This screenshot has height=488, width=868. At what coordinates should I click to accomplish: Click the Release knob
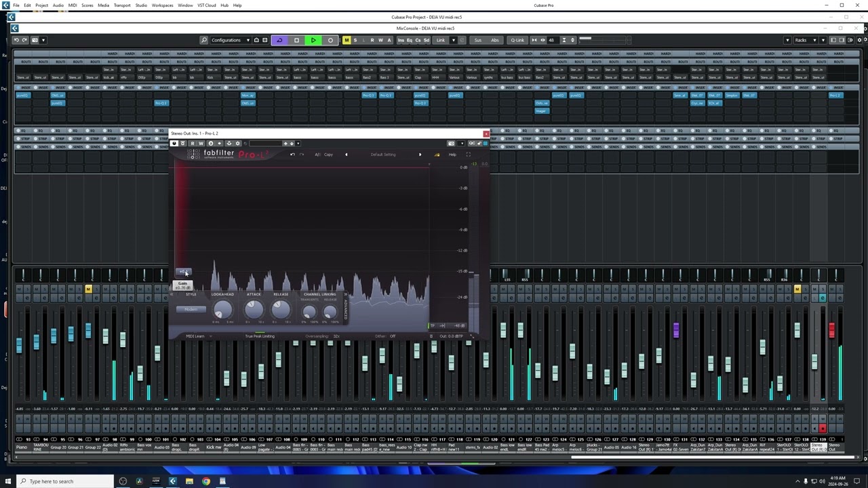(281, 310)
